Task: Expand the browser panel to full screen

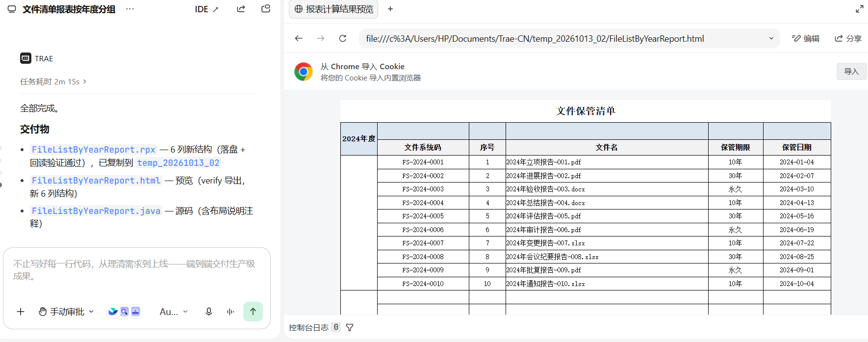Action: pyautogui.click(x=860, y=9)
